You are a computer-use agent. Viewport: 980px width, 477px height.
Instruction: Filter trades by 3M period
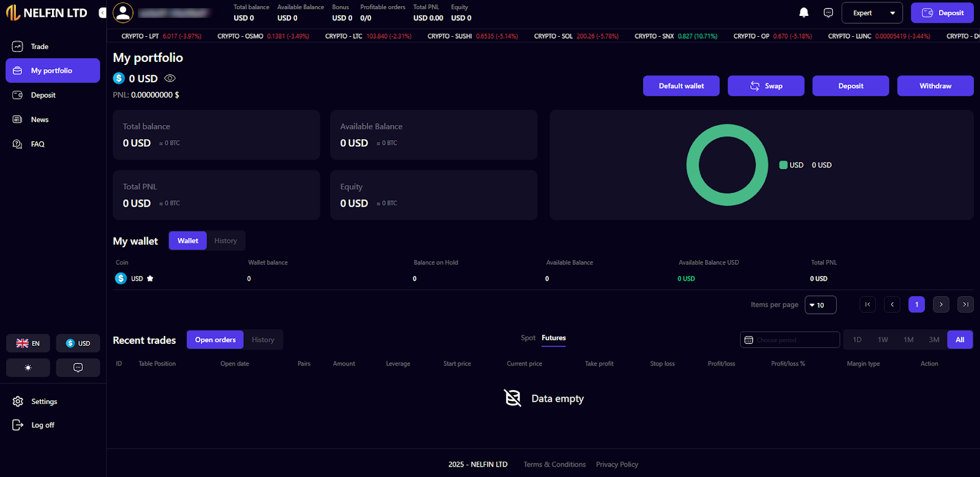click(934, 340)
